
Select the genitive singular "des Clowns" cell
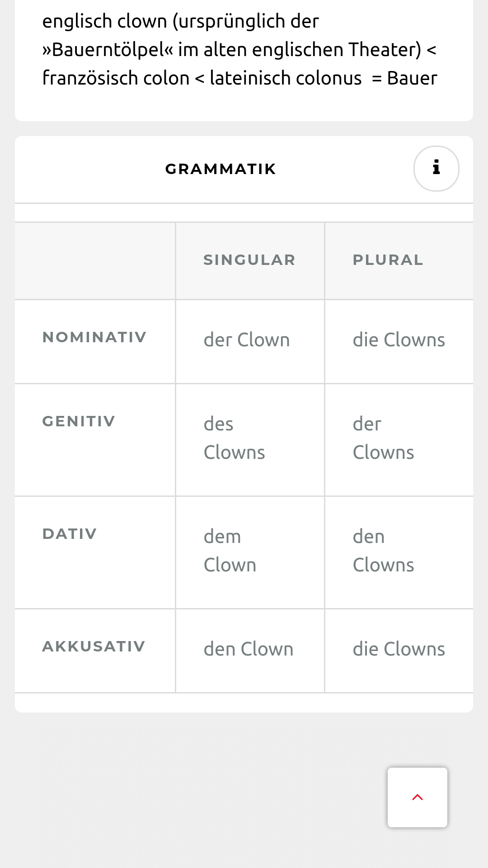(234, 439)
